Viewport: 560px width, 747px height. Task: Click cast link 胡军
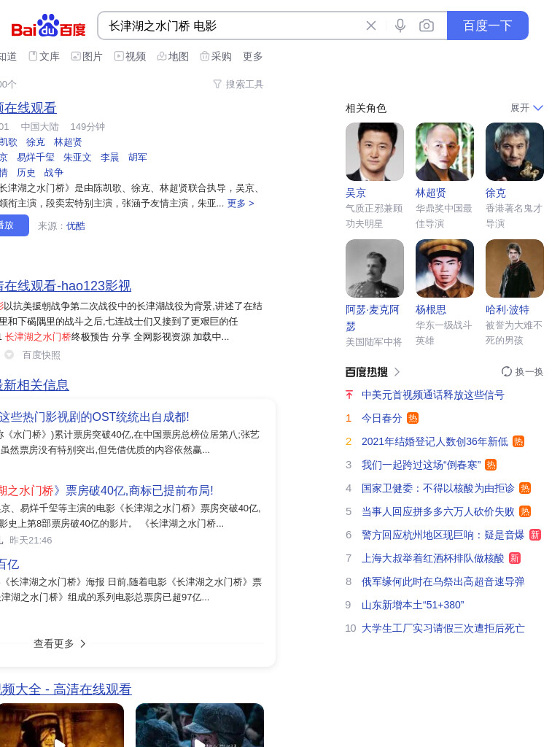[138, 158]
